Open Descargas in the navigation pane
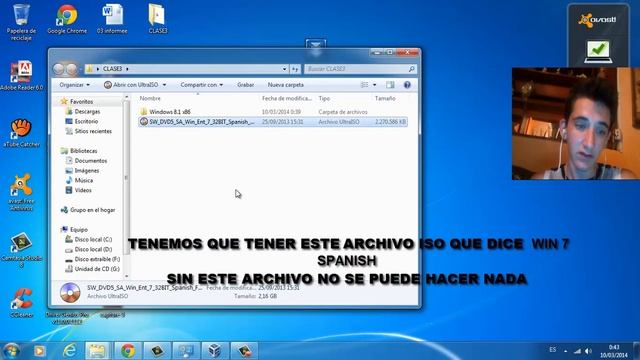 coord(87,111)
